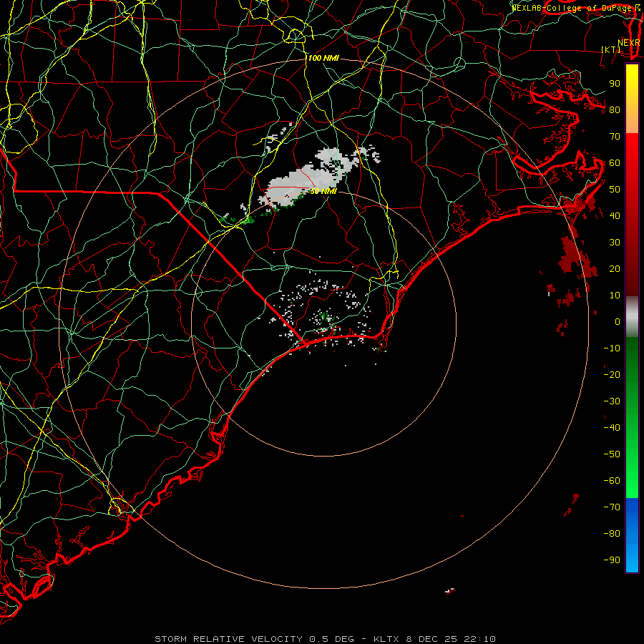
Task: Click the -50 value on the velocity scale
Action: pos(612,454)
